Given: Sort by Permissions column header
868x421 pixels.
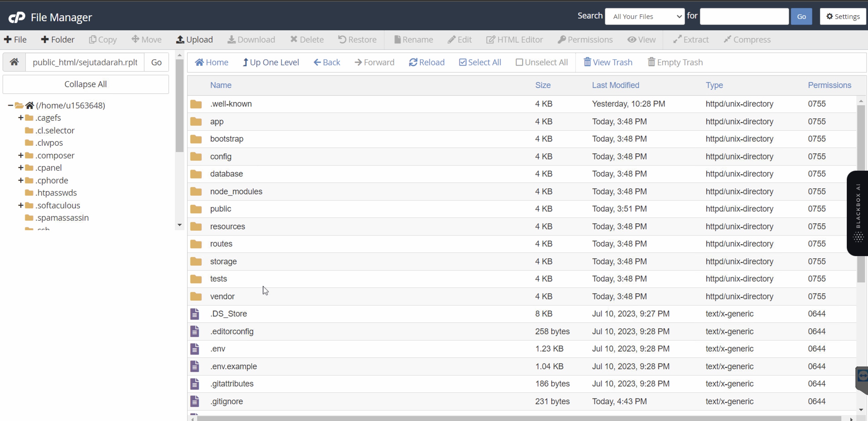Looking at the screenshot, I should [x=829, y=85].
